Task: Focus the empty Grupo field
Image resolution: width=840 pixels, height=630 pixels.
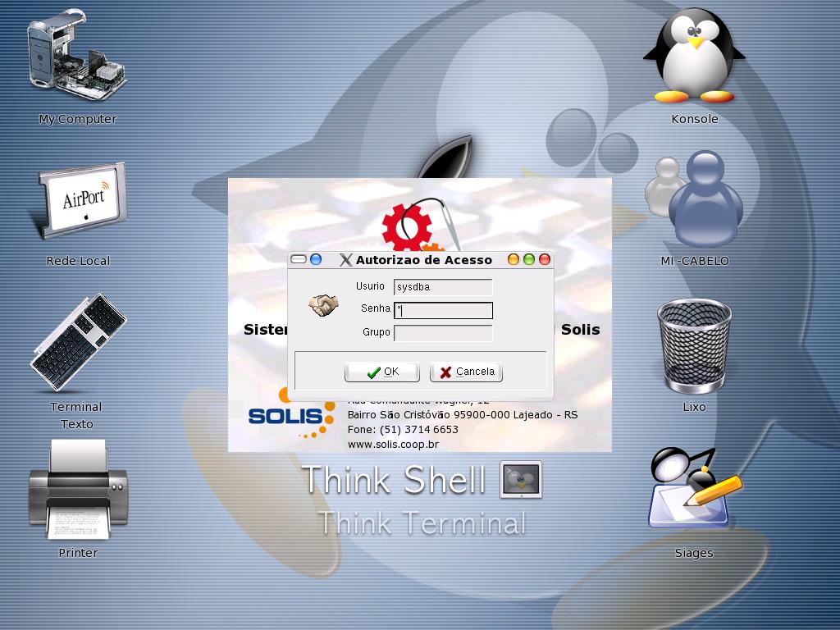Action: 443,333
